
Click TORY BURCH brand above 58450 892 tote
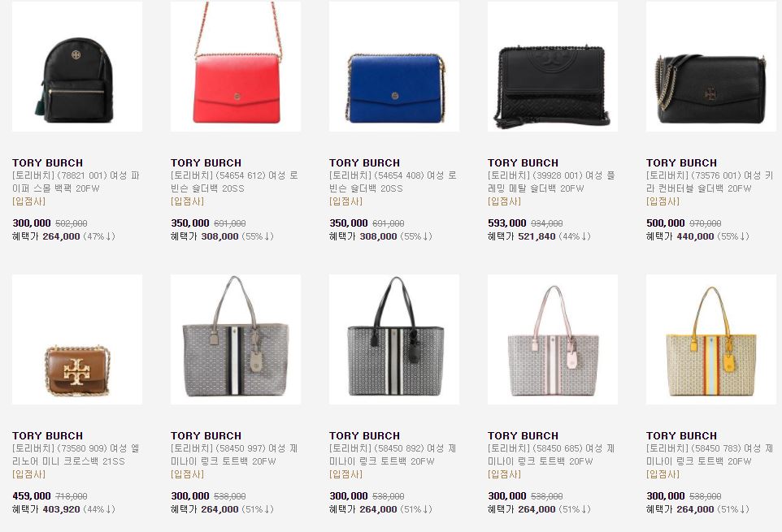click(364, 435)
